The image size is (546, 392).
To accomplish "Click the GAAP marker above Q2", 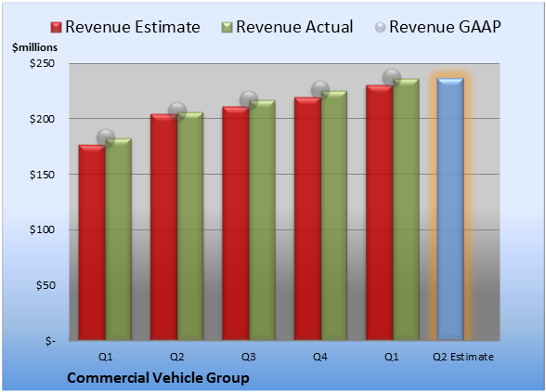I will pyautogui.click(x=177, y=111).
